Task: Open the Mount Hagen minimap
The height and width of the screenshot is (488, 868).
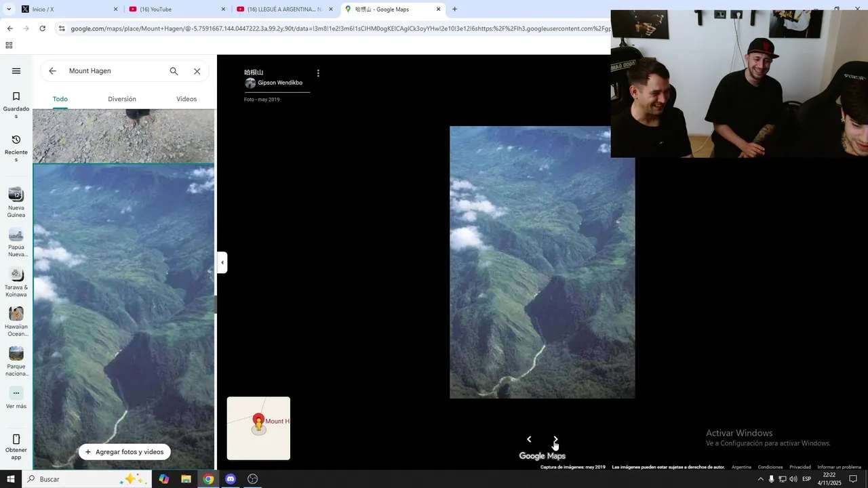Action: (x=258, y=428)
